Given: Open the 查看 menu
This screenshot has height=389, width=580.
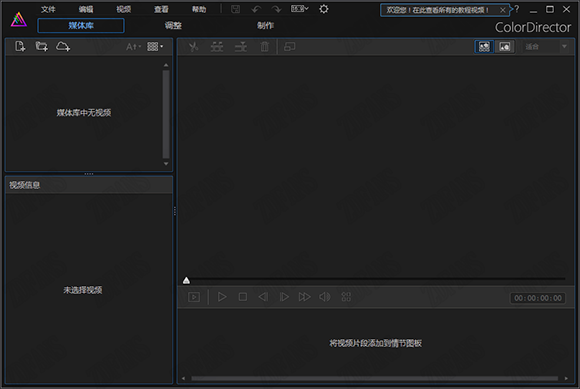Looking at the screenshot, I should tap(161, 9).
